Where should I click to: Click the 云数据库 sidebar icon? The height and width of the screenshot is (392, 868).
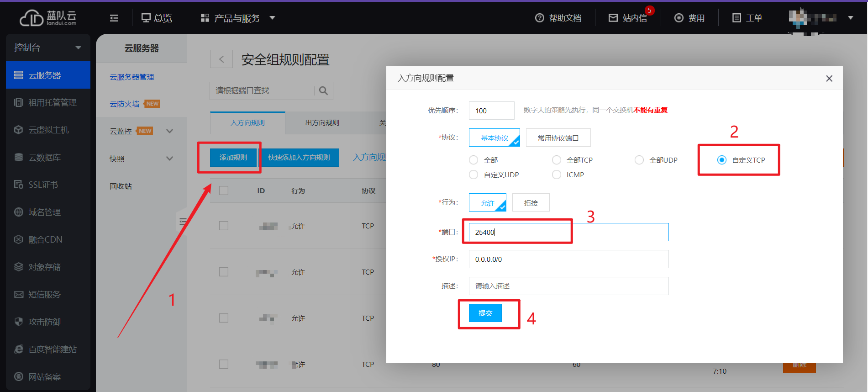[x=19, y=157]
